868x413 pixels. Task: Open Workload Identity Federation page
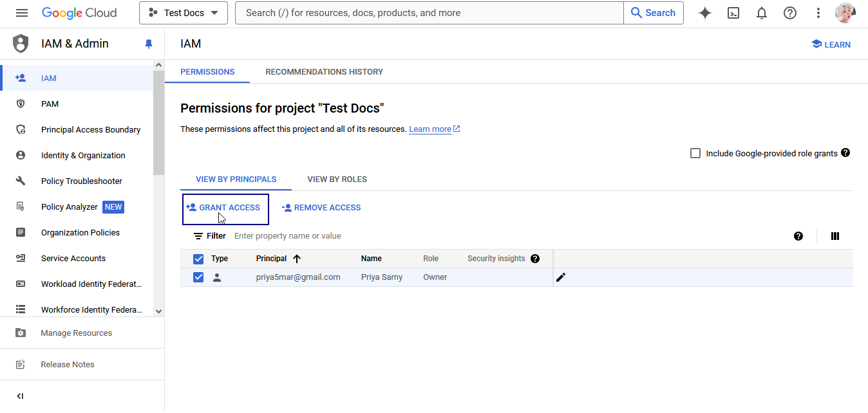pos(77,284)
